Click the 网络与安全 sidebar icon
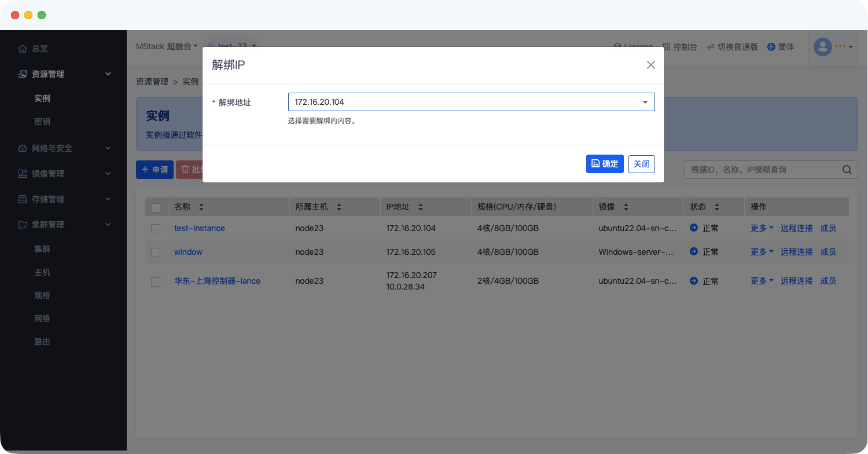 click(23, 148)
